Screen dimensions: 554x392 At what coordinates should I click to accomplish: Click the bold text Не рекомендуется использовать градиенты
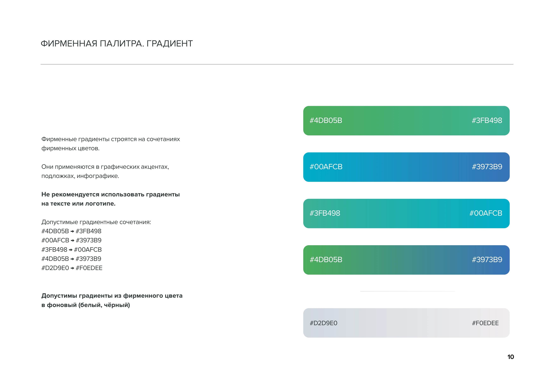coord(111,194)
